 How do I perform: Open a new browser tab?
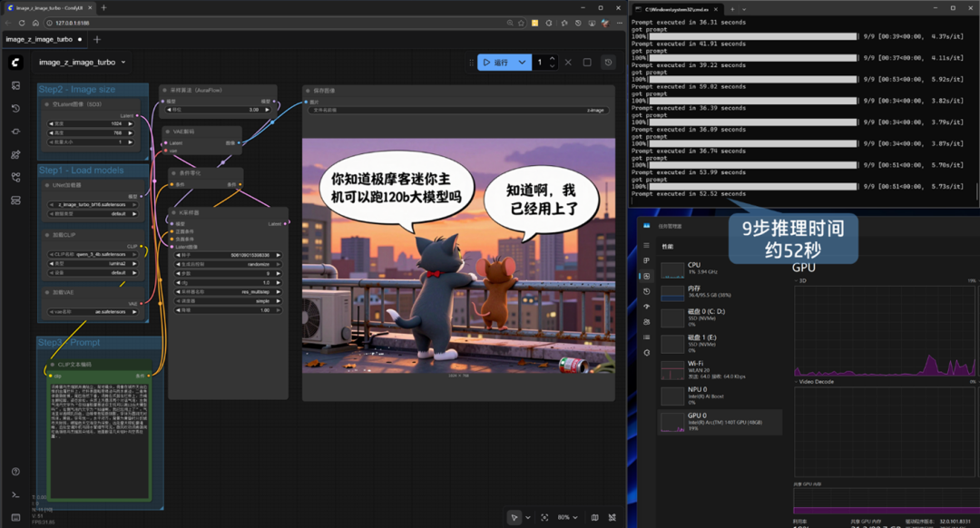click(103, 8)
